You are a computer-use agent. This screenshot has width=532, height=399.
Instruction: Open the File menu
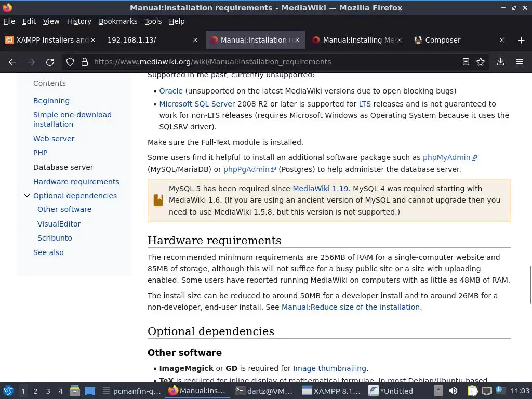coord(9,21)
